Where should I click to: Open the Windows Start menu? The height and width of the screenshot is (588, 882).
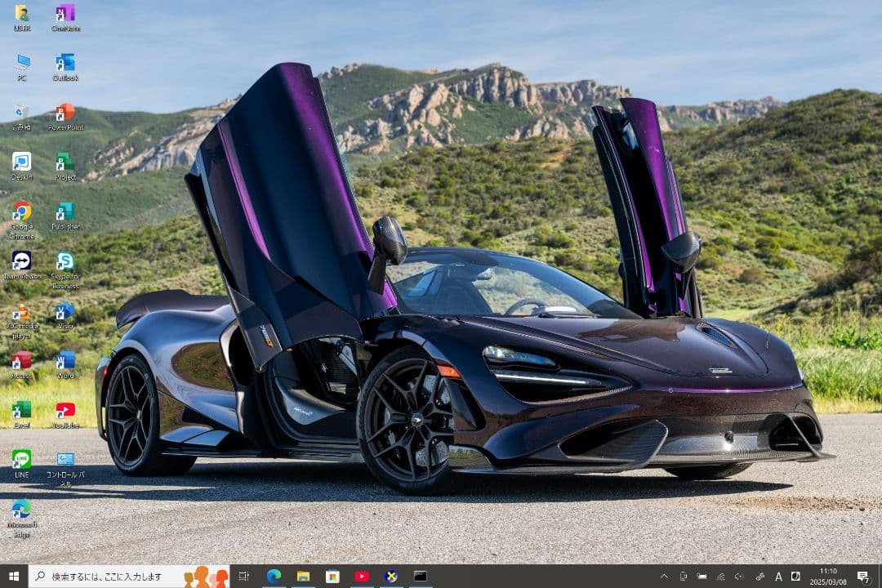14,577
